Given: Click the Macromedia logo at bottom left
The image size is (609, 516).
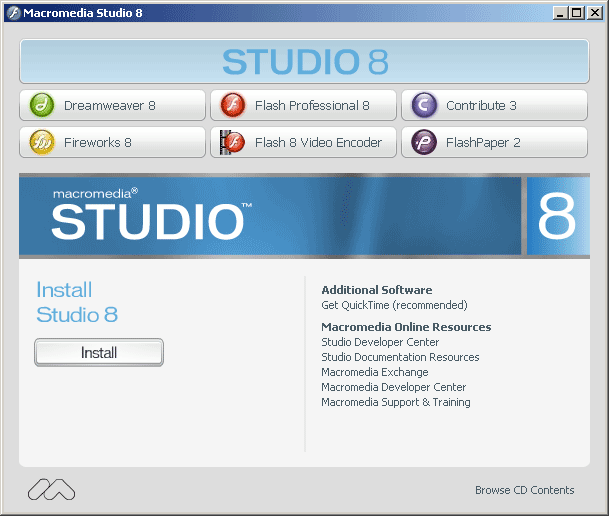Looking at the screenshot, I should [x=51, y=489].
